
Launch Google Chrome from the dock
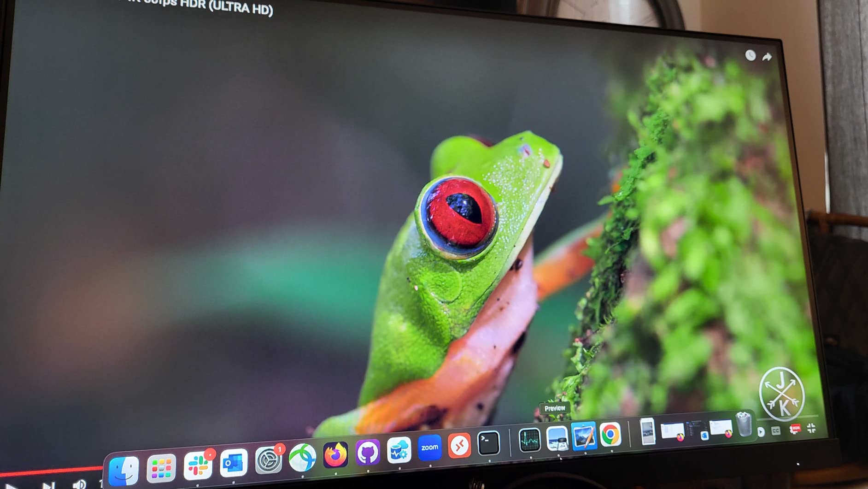[610, 434]
